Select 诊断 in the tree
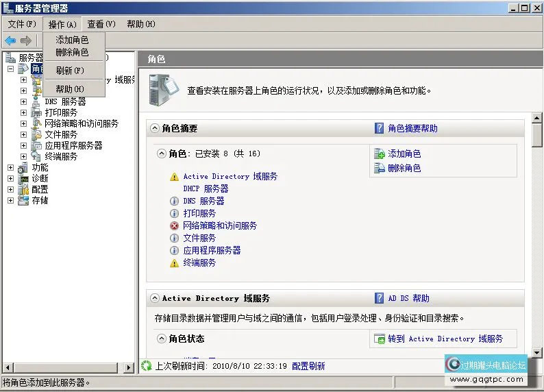This screenshot has height=392, width=544. click(40, 179)
